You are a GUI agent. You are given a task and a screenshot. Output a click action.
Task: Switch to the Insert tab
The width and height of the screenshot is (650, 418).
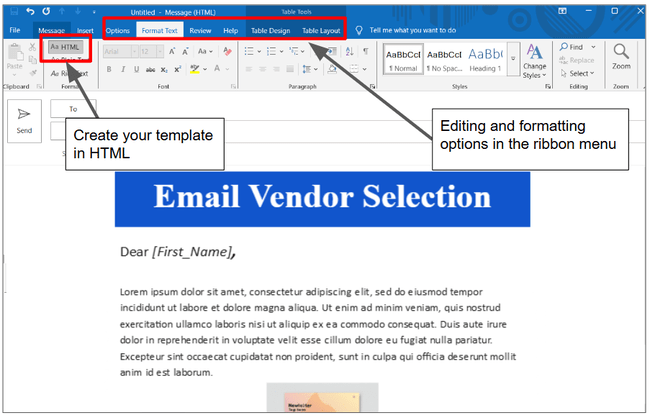pyautogui.click(x=85, y=30)
